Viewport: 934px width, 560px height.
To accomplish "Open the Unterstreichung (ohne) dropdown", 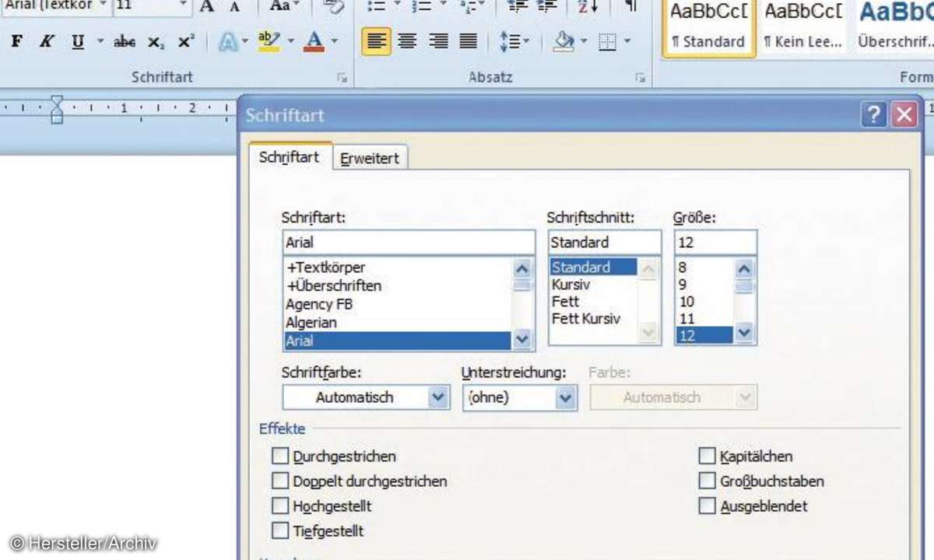I will [x=566, y=397].
